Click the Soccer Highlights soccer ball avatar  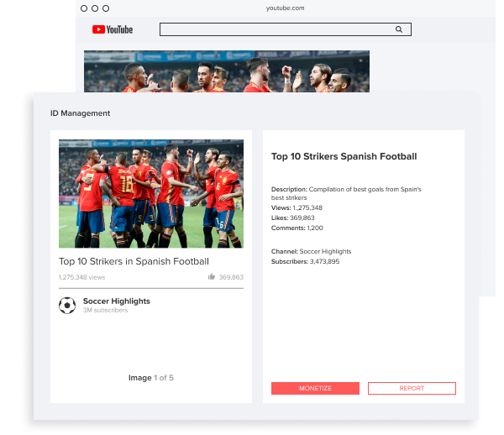[67, 305]
